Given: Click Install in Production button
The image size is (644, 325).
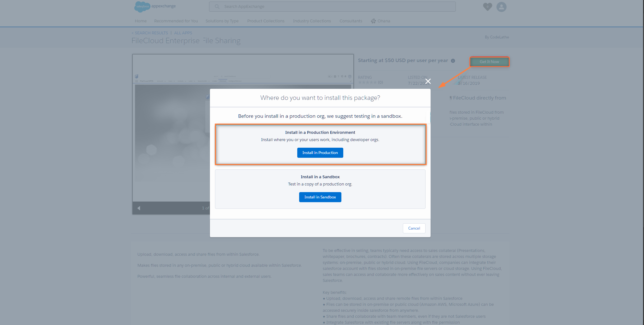Looking at the screenshot, I should pos(320,153).
